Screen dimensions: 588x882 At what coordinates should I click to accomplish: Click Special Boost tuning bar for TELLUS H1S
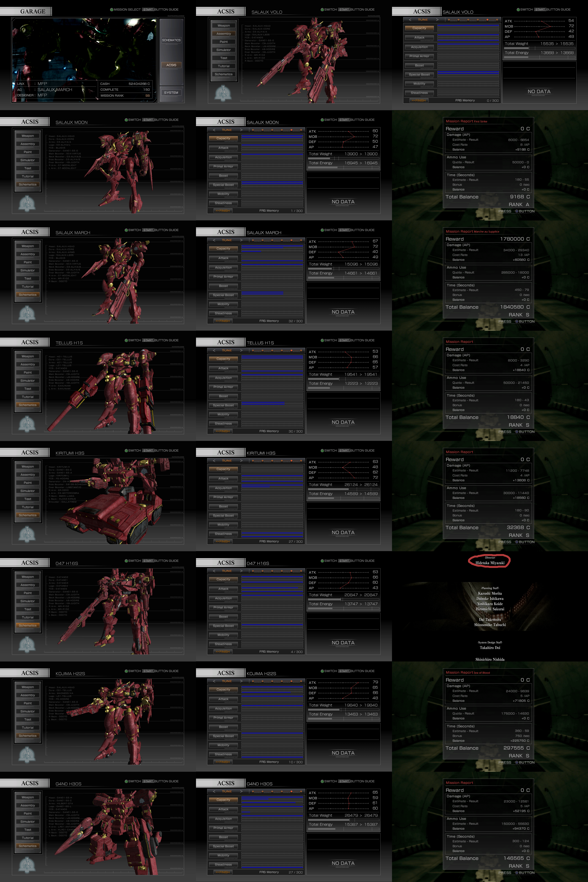tap(272, 405)
